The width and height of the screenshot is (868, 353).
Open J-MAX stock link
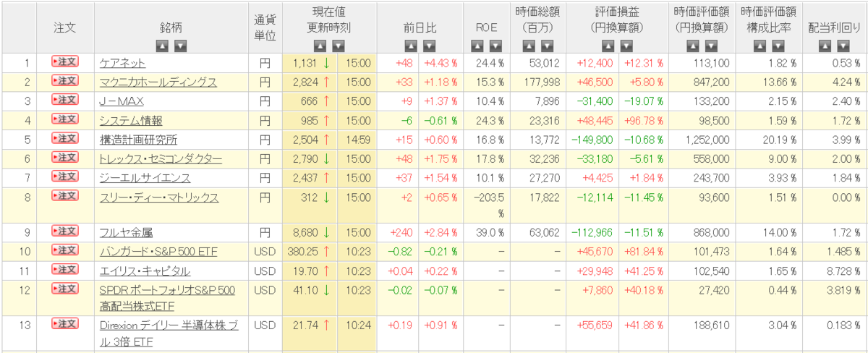tap(121, 102)
